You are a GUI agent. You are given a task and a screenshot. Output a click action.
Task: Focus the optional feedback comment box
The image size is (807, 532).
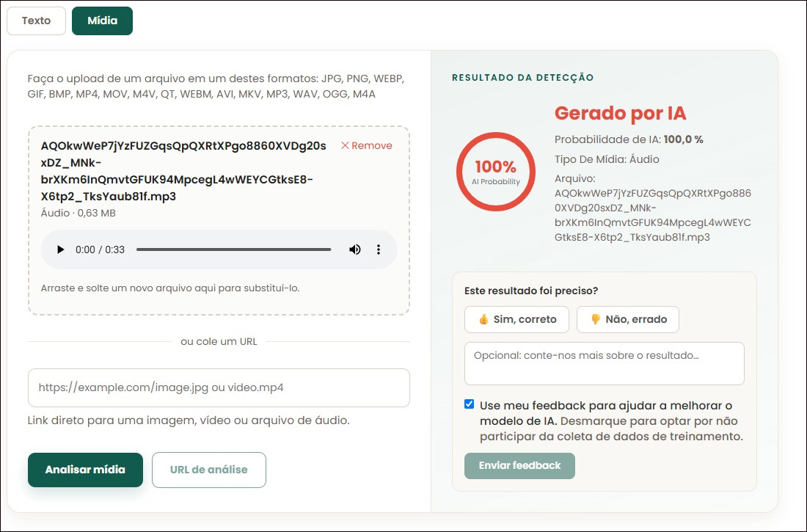coord(605,363)
